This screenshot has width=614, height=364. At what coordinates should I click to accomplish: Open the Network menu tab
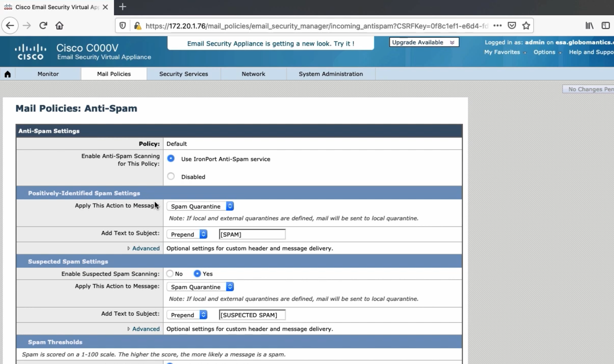click(253, 74)
